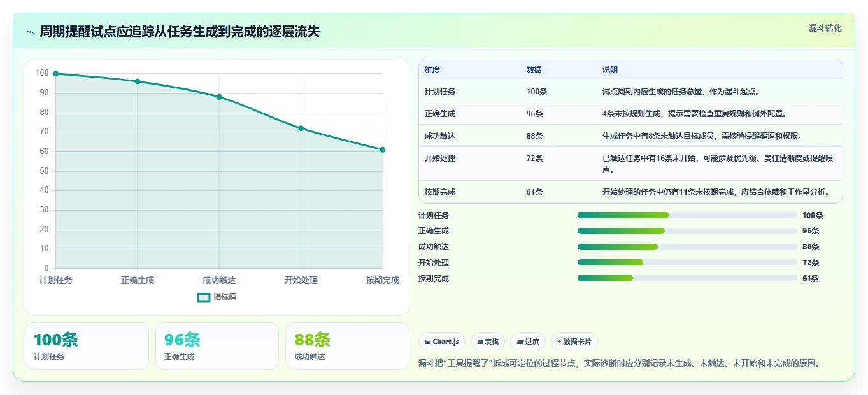Select the 正确生成 data point on the chart
Viewport: 868px width, 395px height.
click(138, 81)
